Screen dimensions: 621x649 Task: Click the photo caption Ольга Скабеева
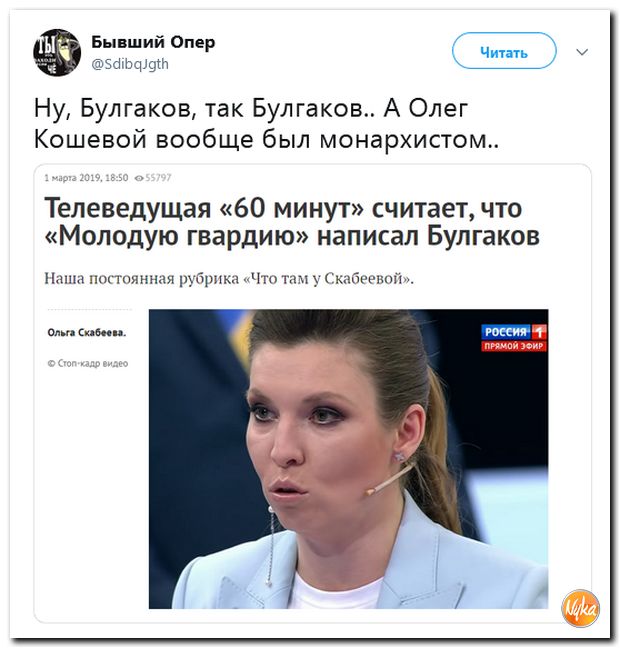(87, 332)
